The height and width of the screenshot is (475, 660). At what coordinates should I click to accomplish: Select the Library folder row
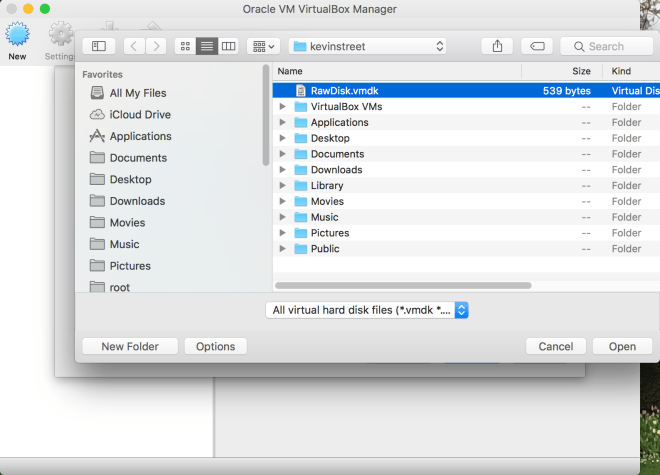[466, 186]
